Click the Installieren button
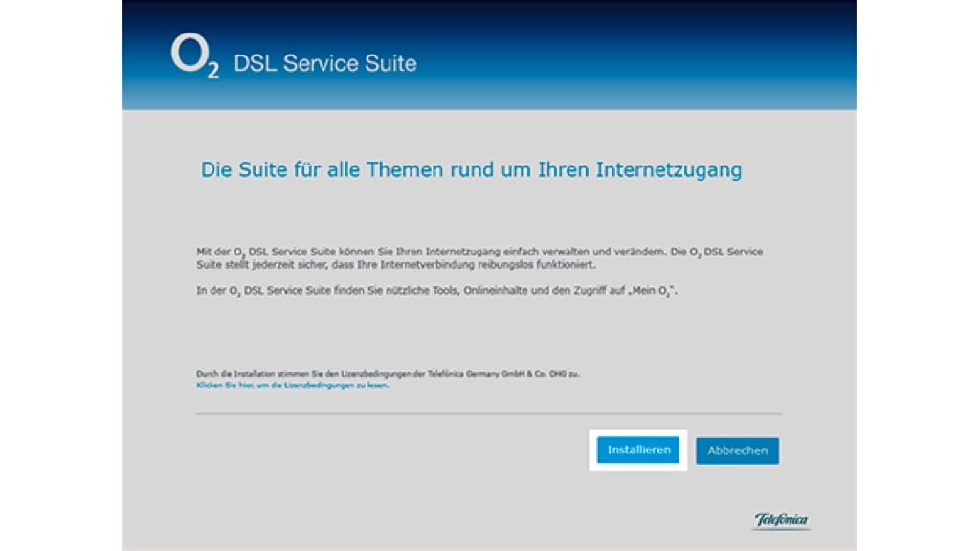The height and width of the screenshot is (551, 980). 638,450
